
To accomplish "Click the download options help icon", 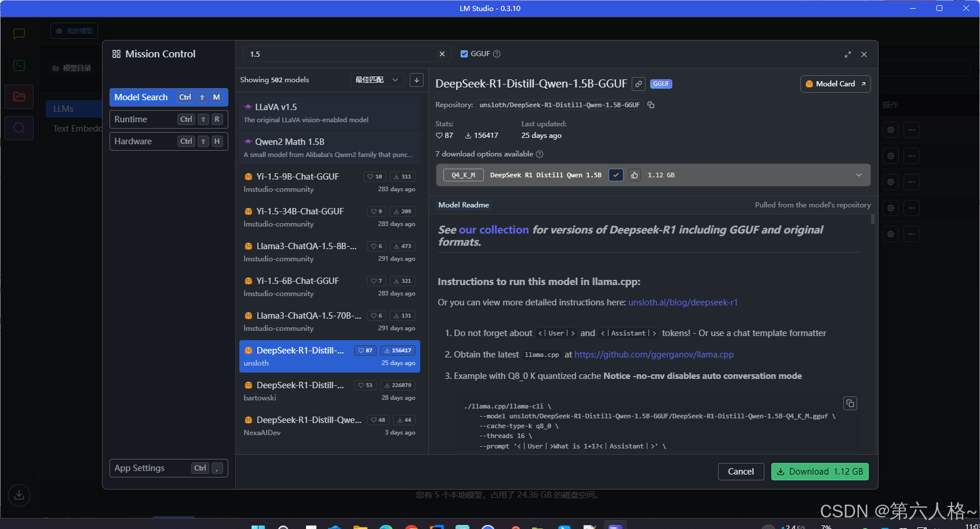I will pyautogui.click(x=540, y=154).
